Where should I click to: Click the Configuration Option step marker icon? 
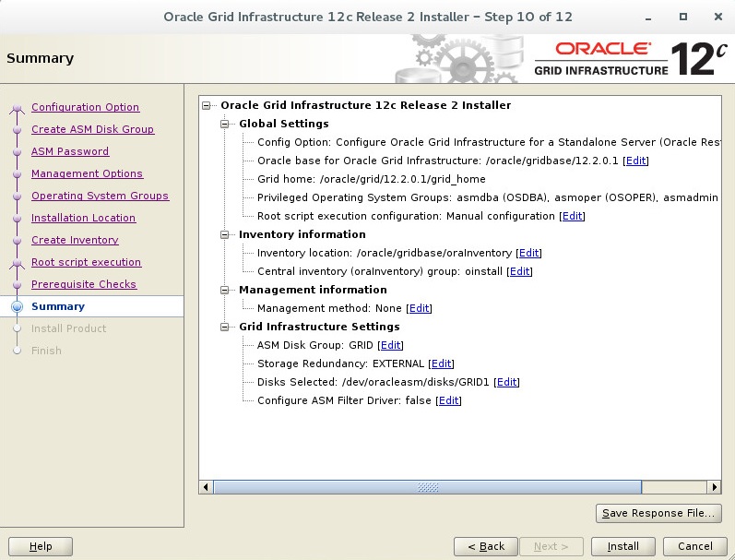pyautogui.click(x=17, y=109)
